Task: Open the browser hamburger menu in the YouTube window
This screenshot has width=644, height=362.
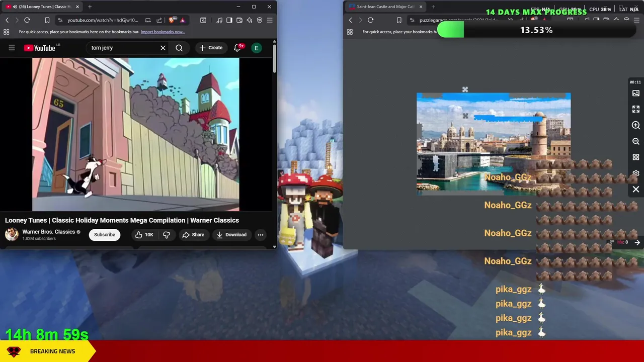Action: pos(270,20)
